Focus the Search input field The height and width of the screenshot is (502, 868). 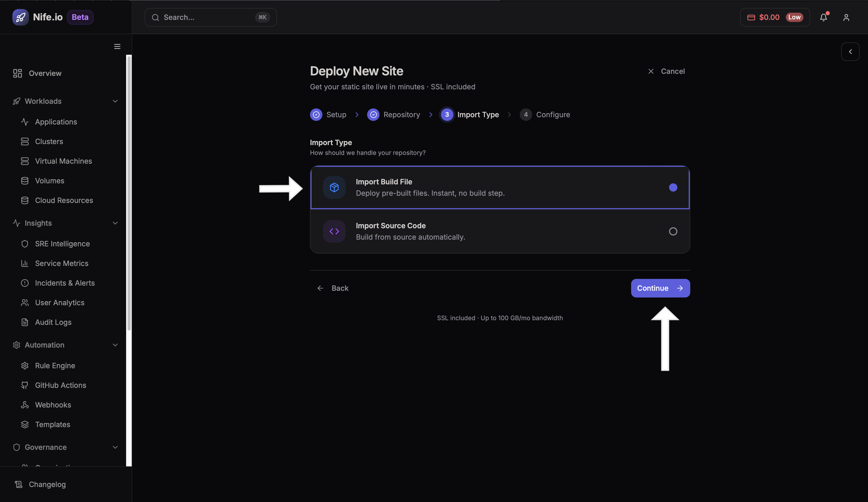click(207, 17)
